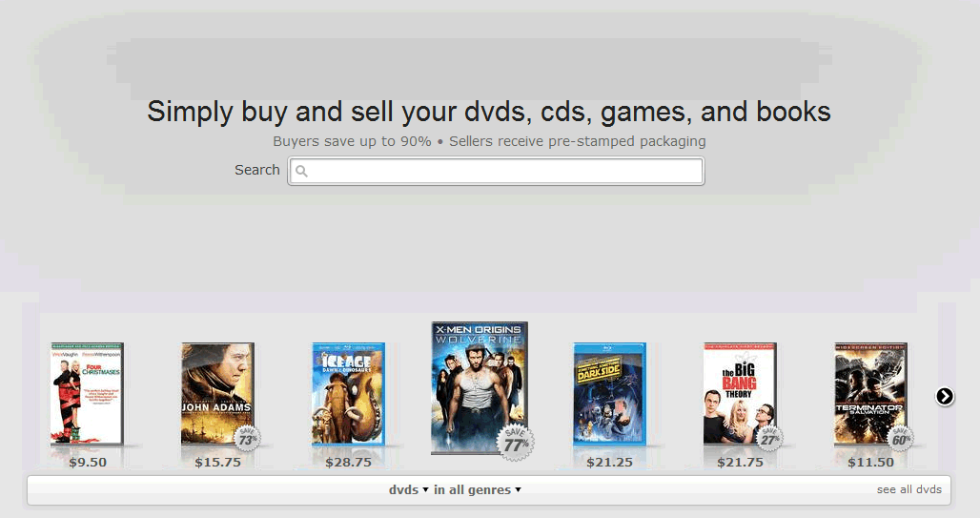Follow the see all dvds link
Screen dimensions: 980x518
[909, 489]
